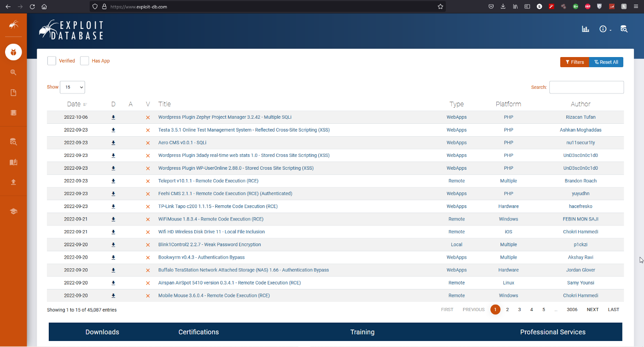Sort table by Type column header
This screenshot has height=347, width=644.
pyautogui.click(x=456, y=104)
